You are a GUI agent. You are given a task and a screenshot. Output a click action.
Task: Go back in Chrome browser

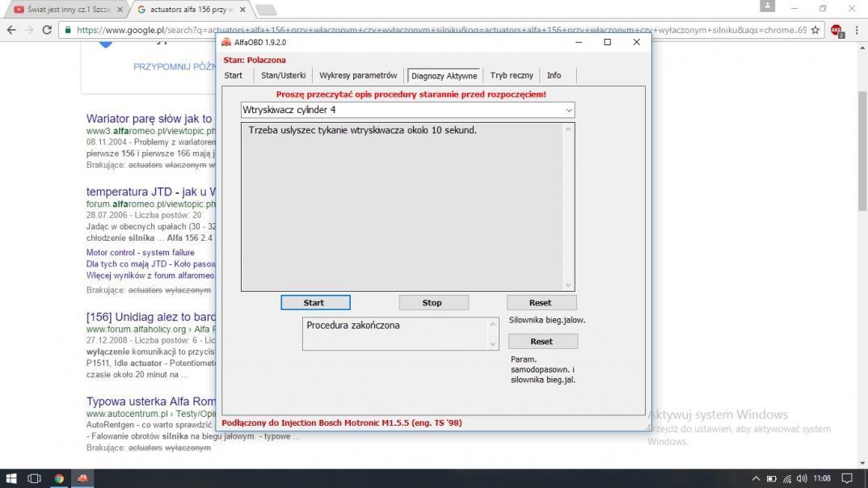[x=11, y=30]
